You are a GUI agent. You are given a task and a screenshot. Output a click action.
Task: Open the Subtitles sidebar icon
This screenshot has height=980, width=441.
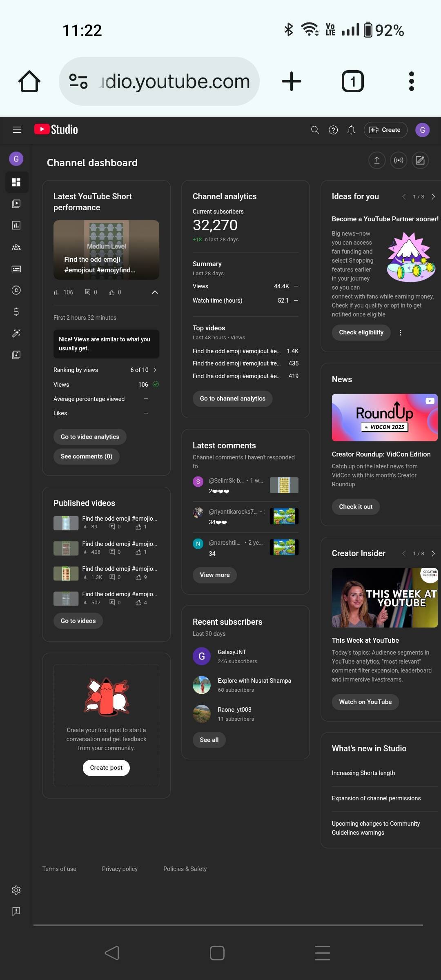16,269
